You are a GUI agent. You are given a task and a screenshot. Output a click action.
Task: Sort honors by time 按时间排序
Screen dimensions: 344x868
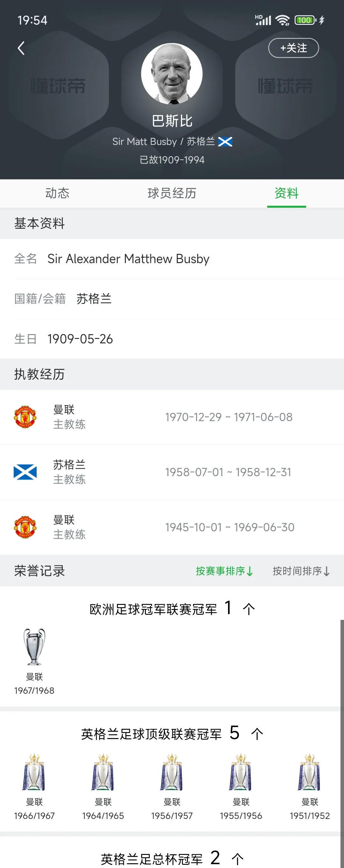coord(301,571)
